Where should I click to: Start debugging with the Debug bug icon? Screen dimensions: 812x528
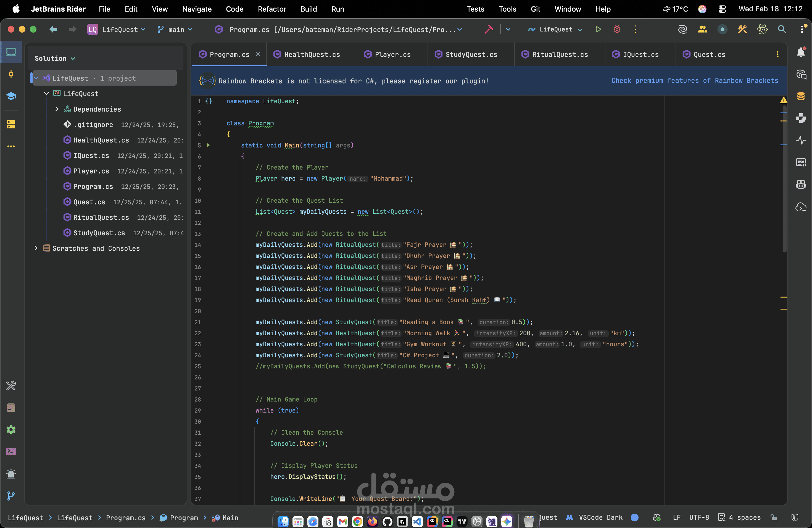tap(617, 29)
